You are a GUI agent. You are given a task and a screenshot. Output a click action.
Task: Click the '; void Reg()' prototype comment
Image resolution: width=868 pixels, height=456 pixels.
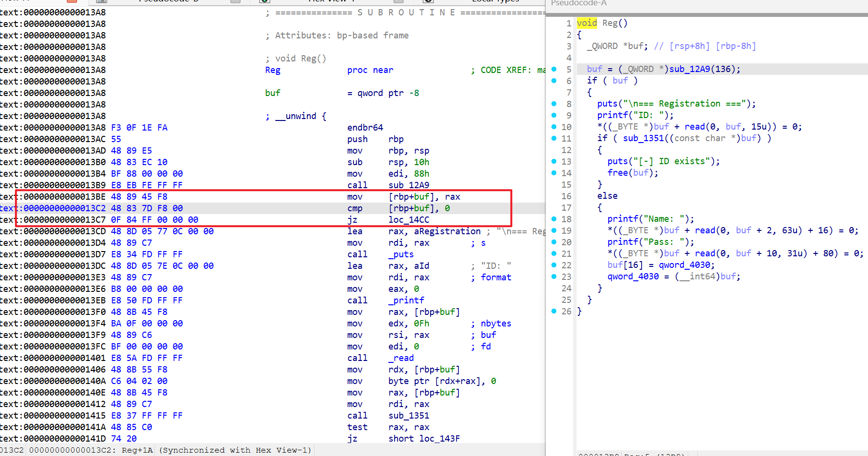pos(296,59)
